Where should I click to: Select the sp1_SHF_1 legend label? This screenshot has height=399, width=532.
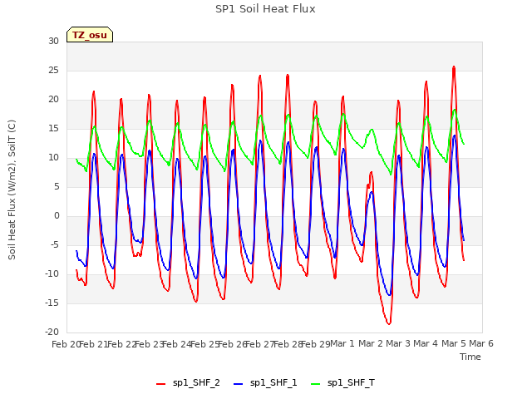coord(273,383)
